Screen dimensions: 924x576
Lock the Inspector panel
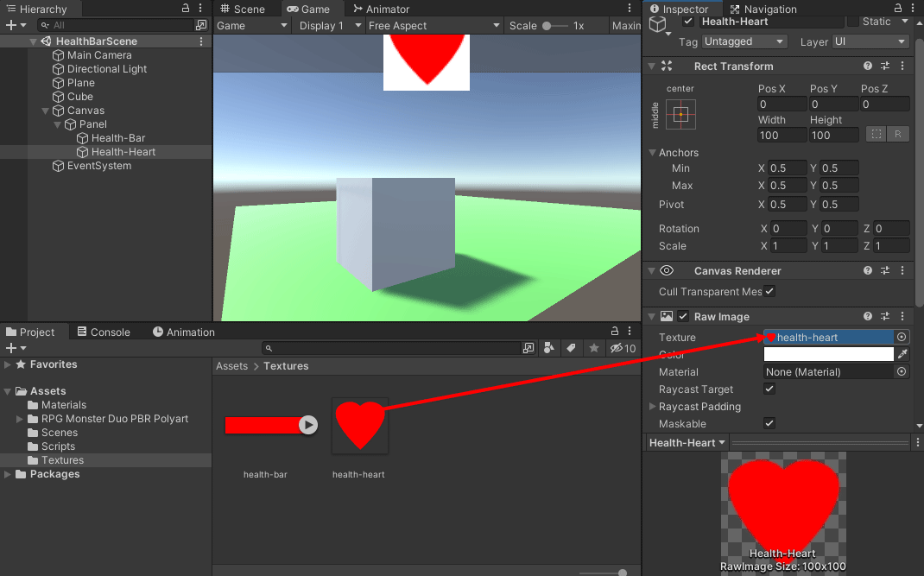[x=887, y=9]
